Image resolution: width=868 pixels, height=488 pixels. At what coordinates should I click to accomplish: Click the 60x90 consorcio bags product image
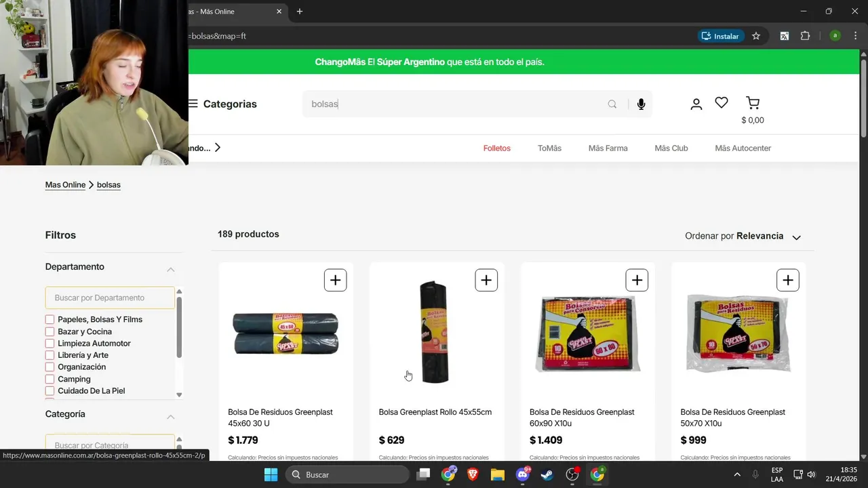click(x=587, y=333)
